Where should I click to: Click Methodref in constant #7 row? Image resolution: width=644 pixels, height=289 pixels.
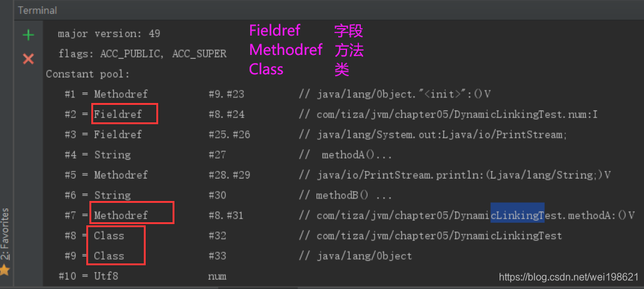click(121, 215)
